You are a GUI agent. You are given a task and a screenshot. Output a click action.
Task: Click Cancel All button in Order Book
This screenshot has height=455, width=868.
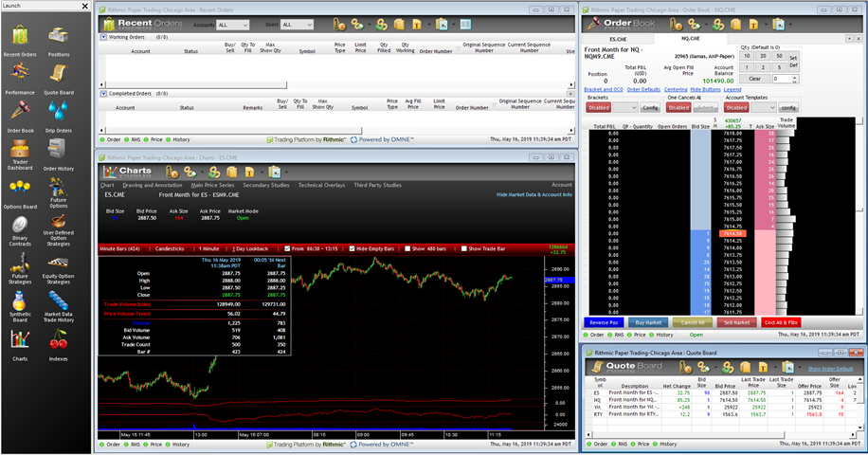click(693, 322)
